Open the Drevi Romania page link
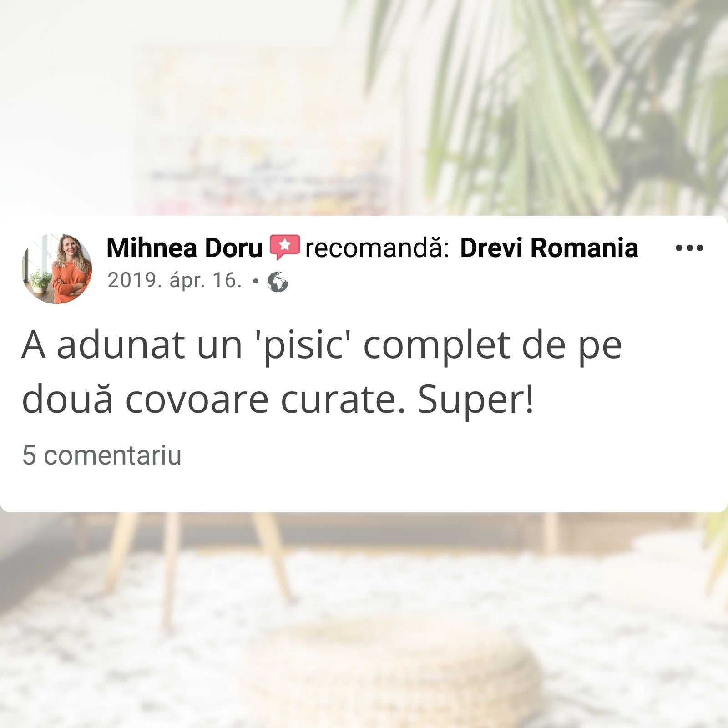 [549, 248]
